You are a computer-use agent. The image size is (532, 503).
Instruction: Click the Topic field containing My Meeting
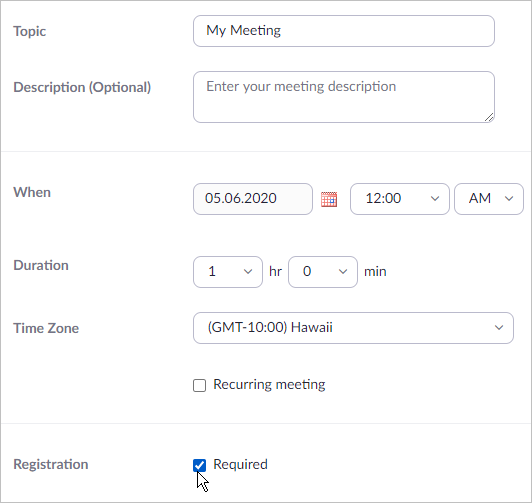[x=344, y=31]
